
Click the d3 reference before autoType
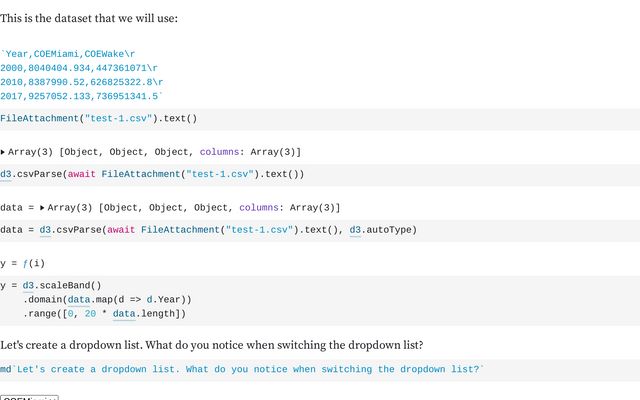click(x=355, y=230)
